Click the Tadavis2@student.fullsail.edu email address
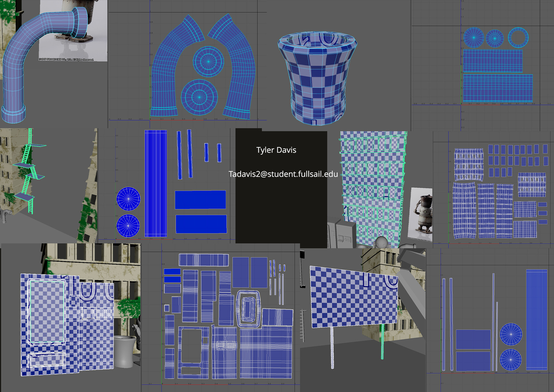Image resolution: width=554 pixels, height=392 pixels. (283, 174)
